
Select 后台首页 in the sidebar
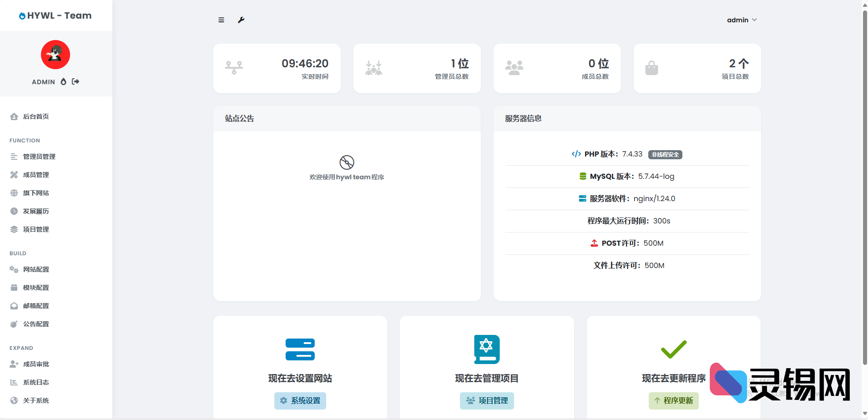(x=35, y=116)
